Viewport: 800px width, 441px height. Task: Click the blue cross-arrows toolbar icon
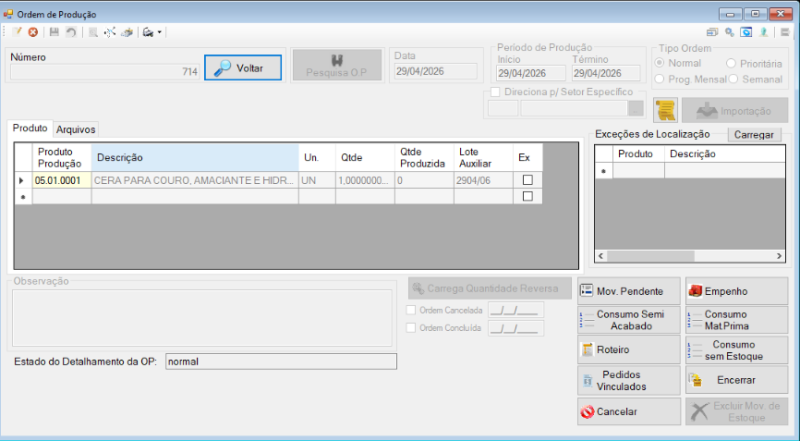(x=110, y=32)
